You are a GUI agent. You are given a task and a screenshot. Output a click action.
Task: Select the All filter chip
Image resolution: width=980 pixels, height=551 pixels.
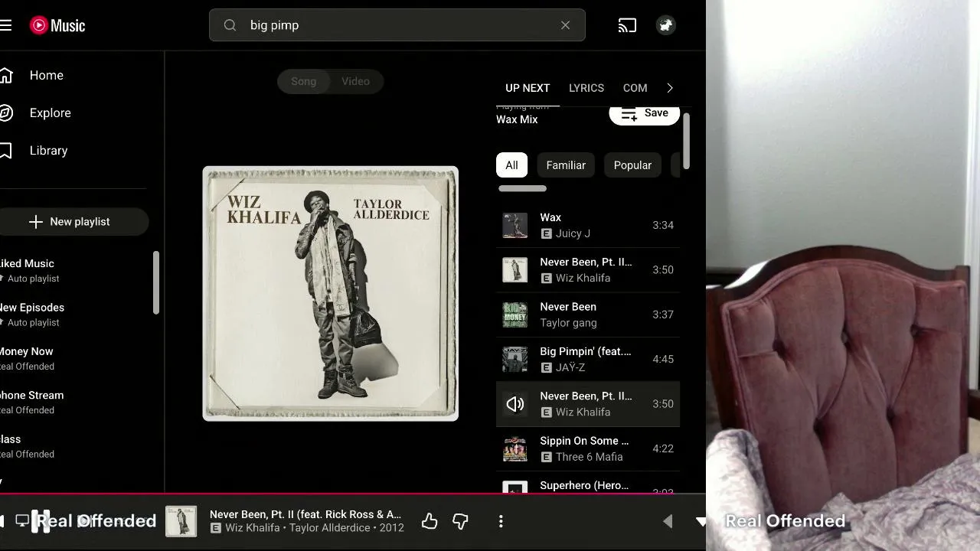point(511,165)
